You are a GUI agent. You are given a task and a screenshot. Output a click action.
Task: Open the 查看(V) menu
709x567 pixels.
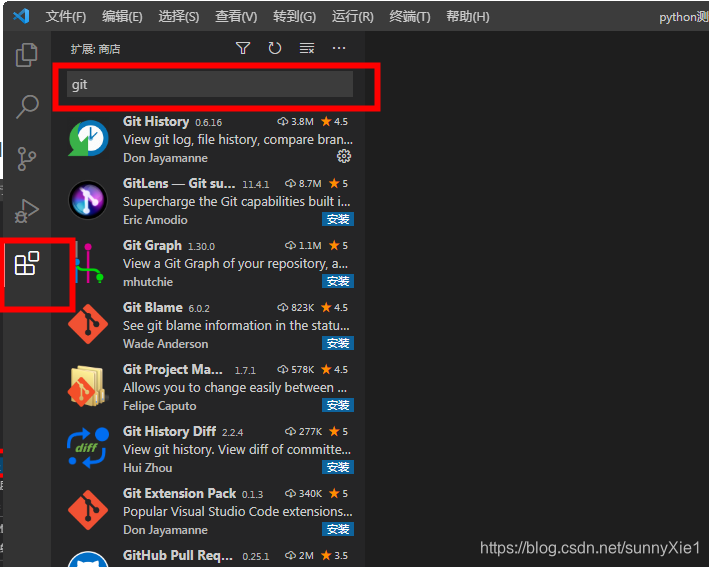click(x=236, y=17)
